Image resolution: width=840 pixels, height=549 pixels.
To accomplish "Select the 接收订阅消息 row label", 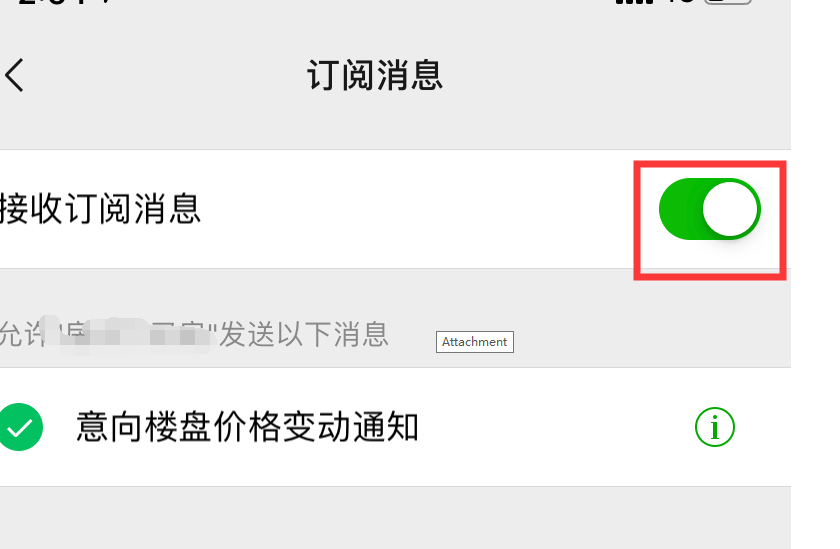I will tap(100, 208).
